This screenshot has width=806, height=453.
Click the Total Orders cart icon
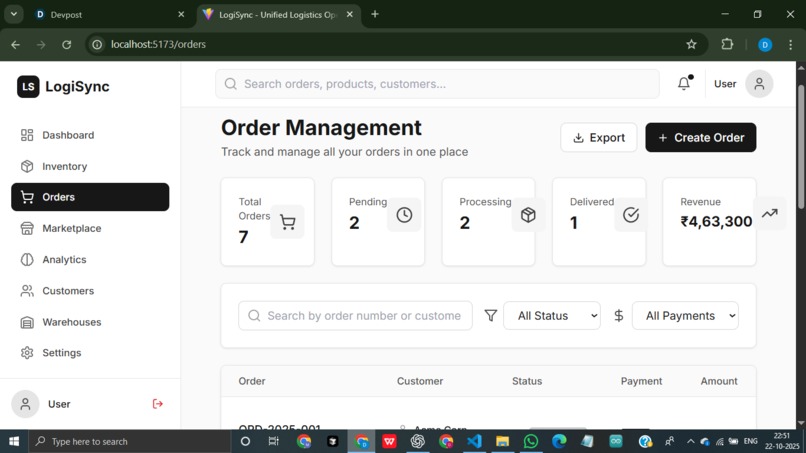click(x=287, y=222)
